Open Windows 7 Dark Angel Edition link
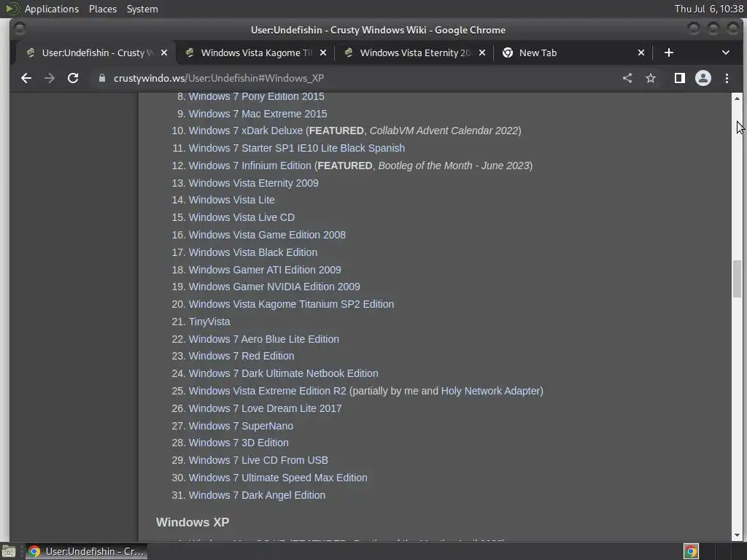747x560 pixels. tap(258, 495)
